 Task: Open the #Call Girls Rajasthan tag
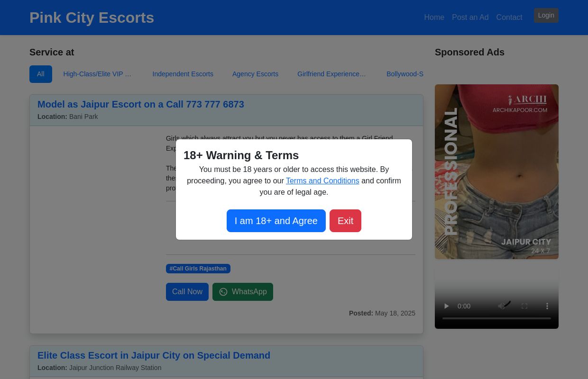(198, 269)
